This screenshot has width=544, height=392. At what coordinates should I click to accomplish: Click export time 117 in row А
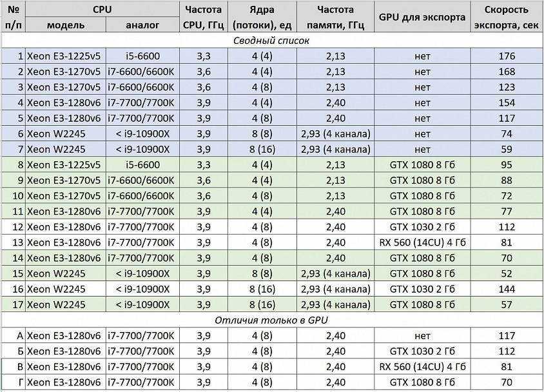point(507,335)
